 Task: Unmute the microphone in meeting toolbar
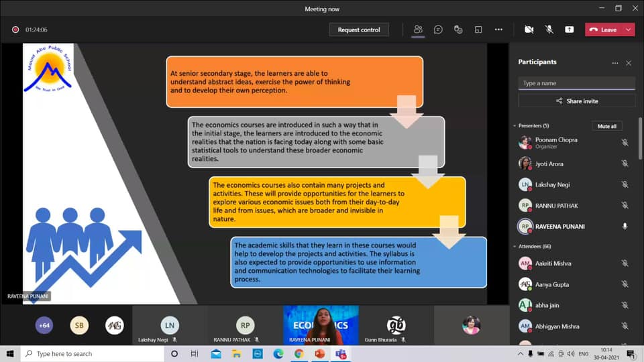pyautogui.click(x=549, y=29)
